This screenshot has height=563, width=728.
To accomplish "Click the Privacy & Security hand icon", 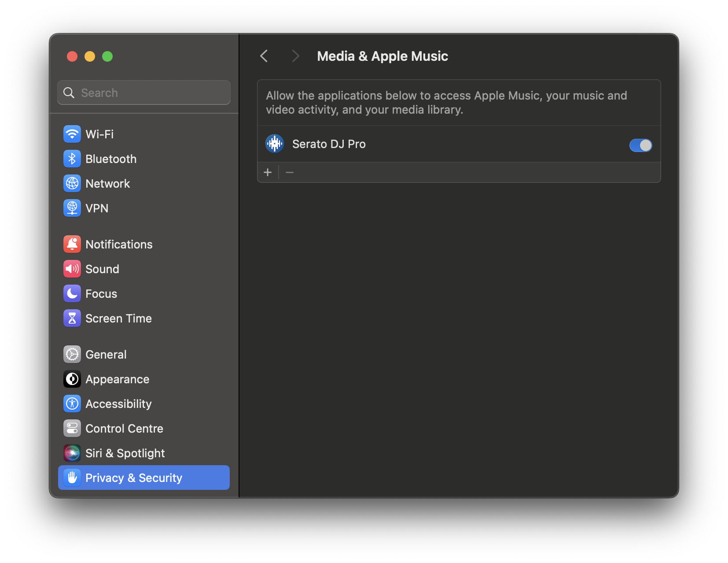I will click(x=72, y=478).
